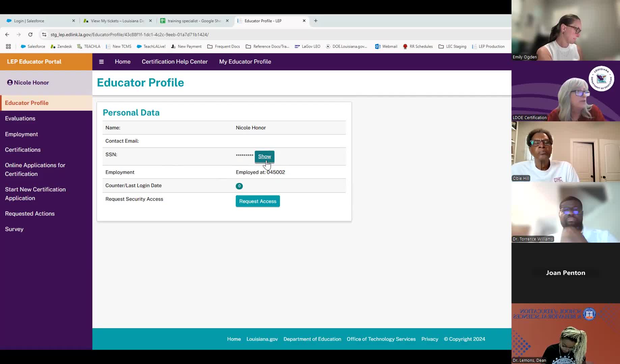Click the Nicole Honor user icon

10,83
